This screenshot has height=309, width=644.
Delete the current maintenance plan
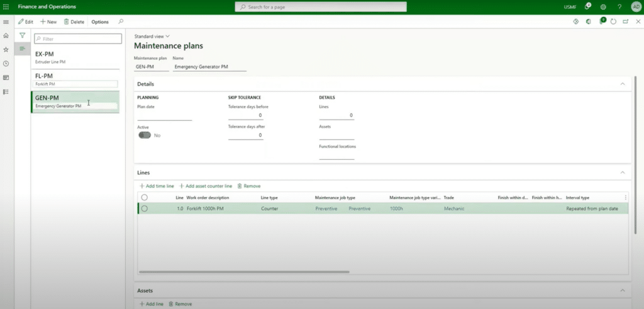[74, 22]
